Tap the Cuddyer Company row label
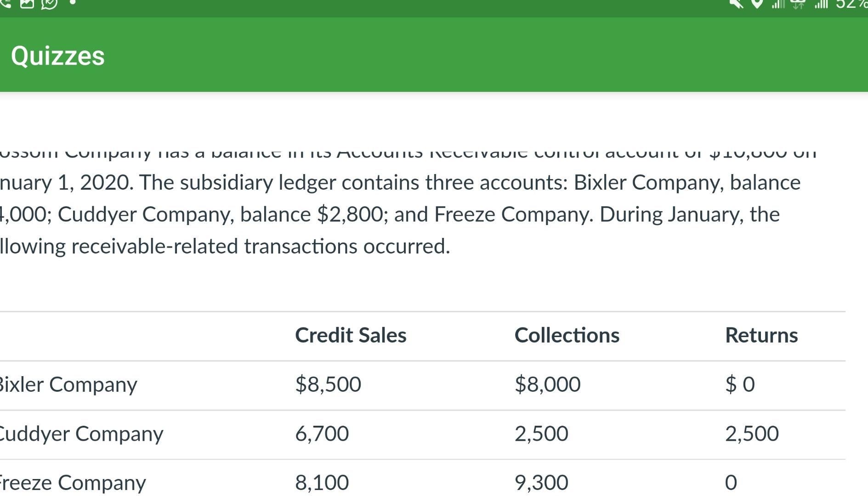868x496 pixels. pyautogui.click(x=82, y=433)
